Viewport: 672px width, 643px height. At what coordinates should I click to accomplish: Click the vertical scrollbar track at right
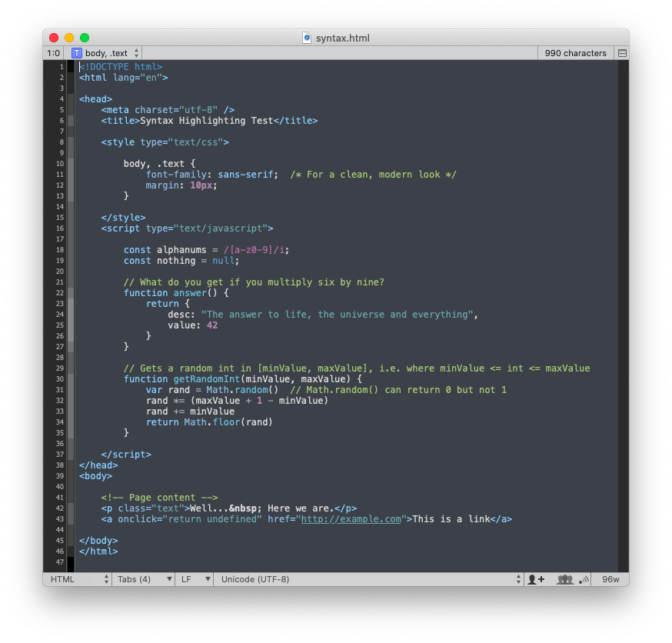pos(624,316)
